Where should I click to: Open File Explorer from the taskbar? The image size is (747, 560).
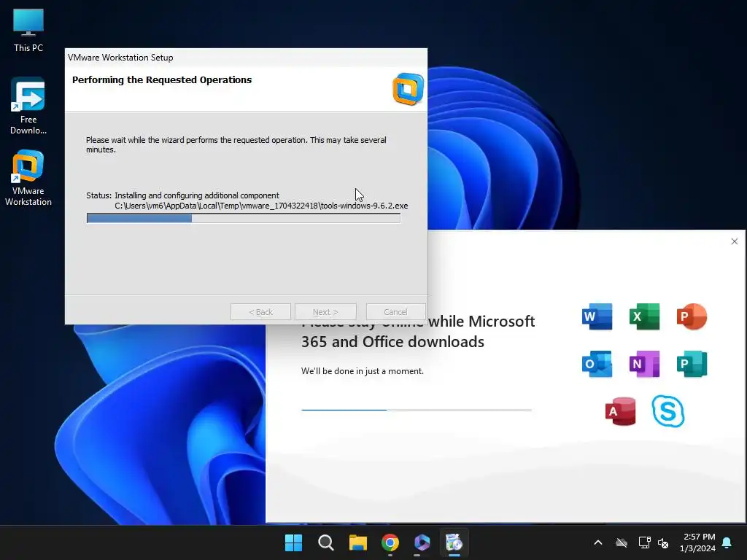[x=357, y=542]
